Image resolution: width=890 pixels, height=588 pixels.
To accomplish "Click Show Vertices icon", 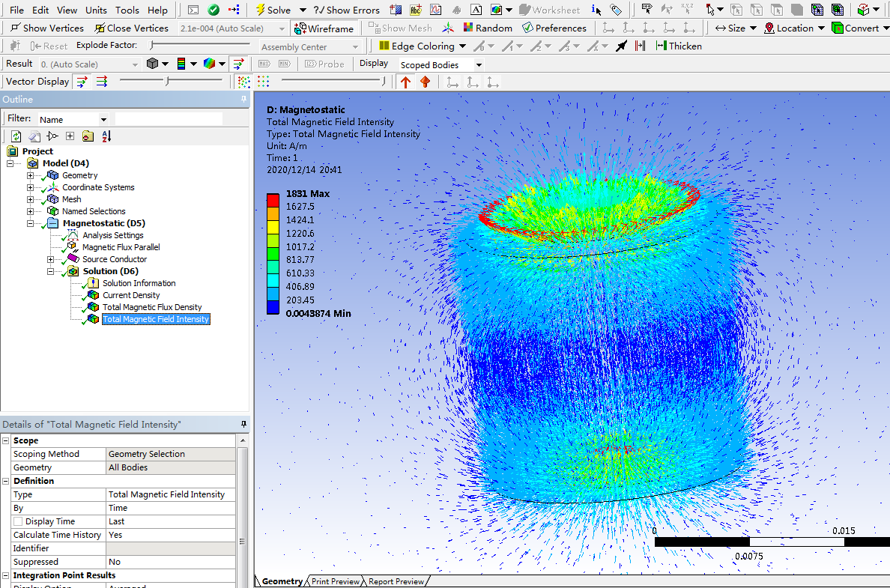I will coord(15,28).
